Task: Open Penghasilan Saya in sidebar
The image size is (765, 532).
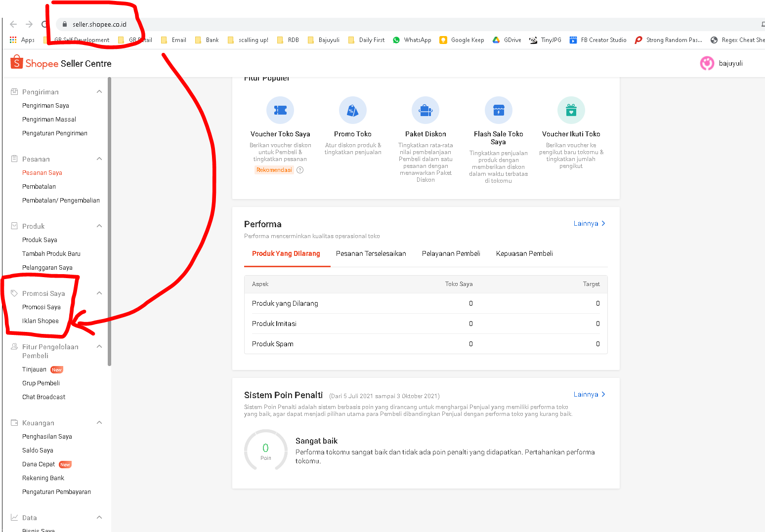Action: click(47, 437)
